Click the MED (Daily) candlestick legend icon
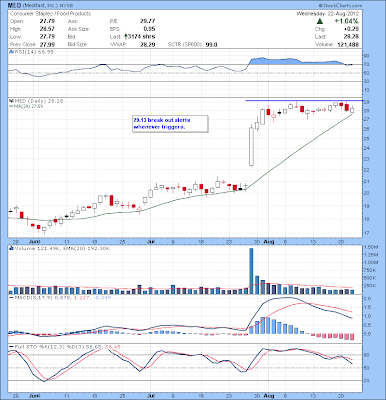The image size is (386, 400). click(x=11, y=101)
